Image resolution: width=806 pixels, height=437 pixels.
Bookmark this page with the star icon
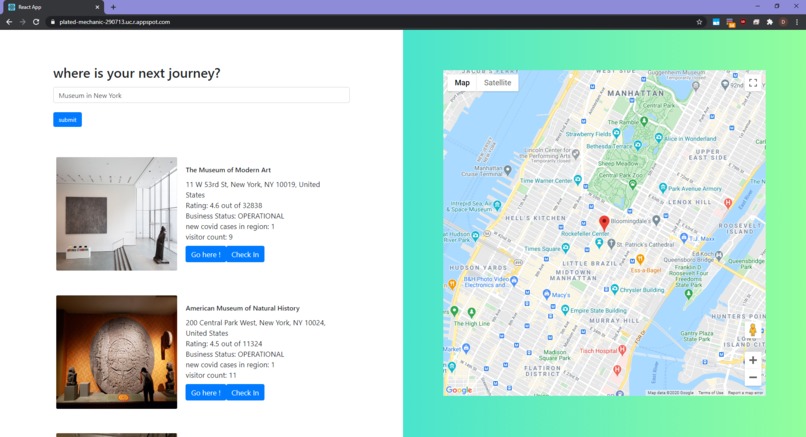click(x=699, y=22)
